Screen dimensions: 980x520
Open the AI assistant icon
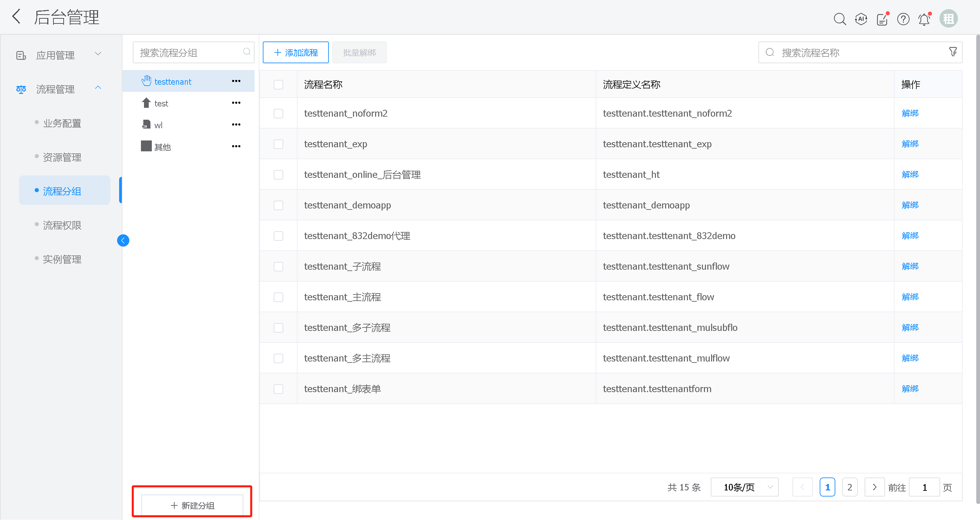(861, 19)
